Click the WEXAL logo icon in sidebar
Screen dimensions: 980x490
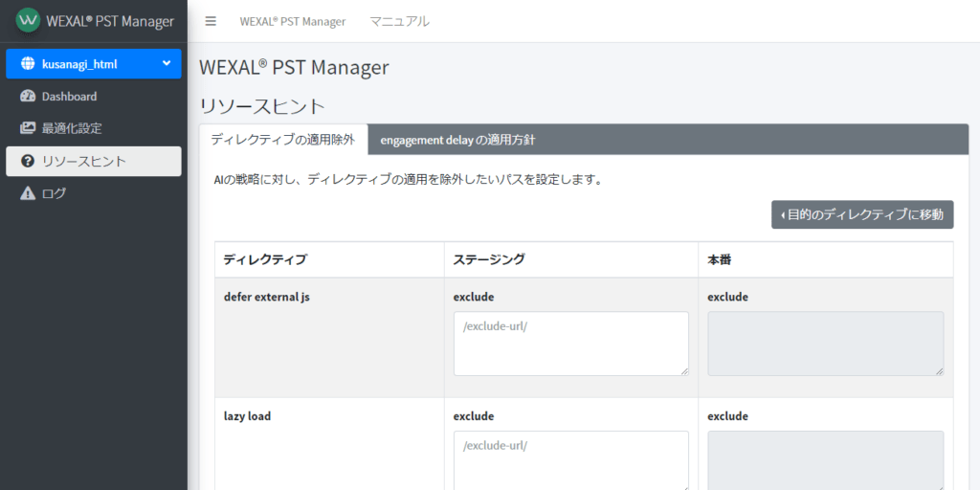click(x=28, y=20)
